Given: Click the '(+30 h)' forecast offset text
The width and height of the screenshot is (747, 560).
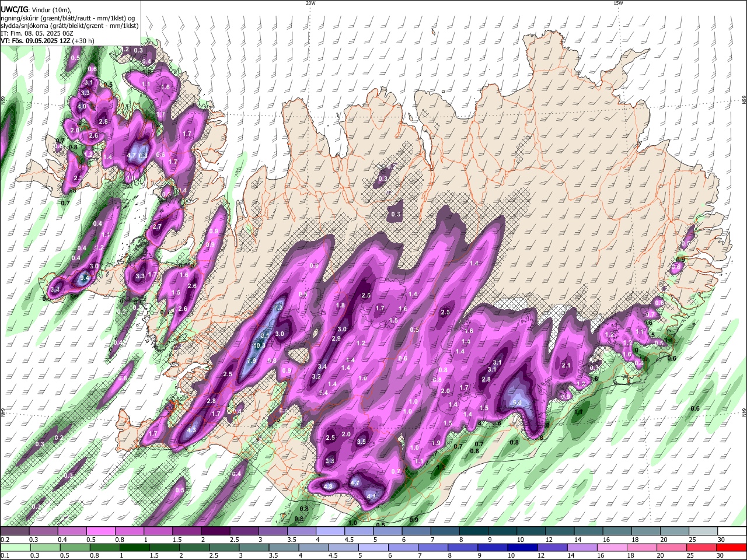Looking at the screenshot, I should coord(84,41).
